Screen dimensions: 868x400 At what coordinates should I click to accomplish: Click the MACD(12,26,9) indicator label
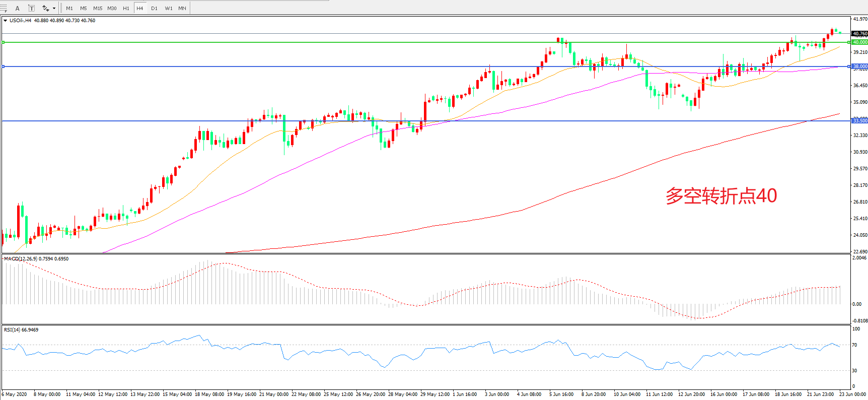pos(20,258)
